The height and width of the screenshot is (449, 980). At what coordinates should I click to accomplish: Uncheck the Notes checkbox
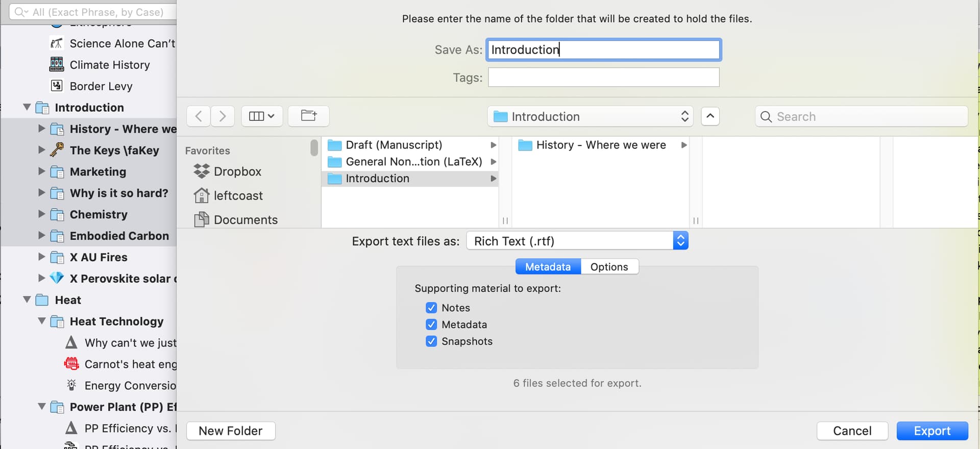coord(431,308)
